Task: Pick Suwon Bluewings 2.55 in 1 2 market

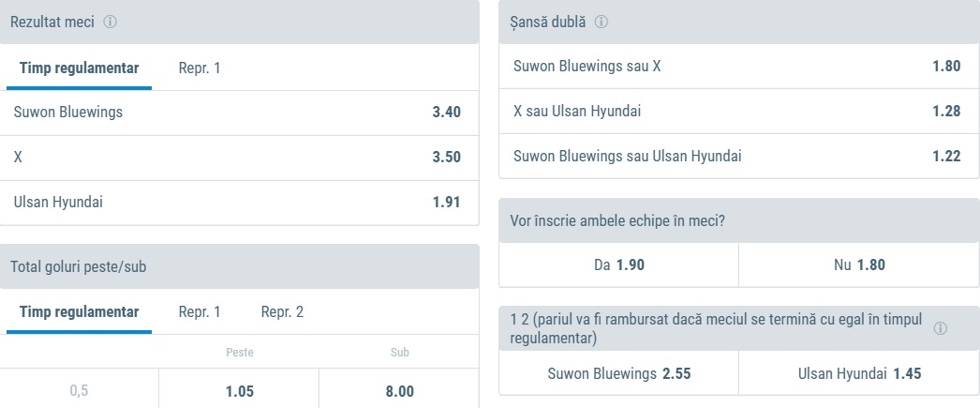Action: [x=618, y=373]
